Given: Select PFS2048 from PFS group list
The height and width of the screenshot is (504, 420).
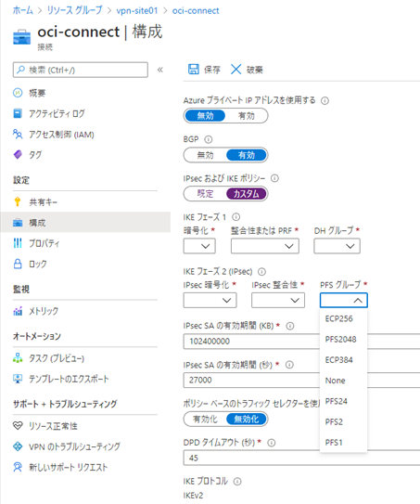Looking at the screenshot, I should (343, 340).
